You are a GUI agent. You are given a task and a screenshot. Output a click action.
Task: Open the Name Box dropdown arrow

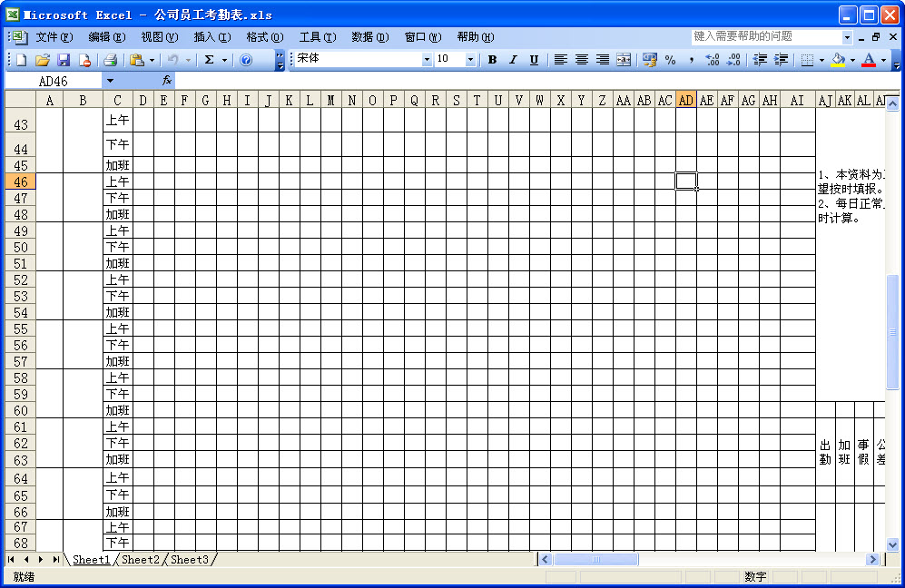(110, 81)
